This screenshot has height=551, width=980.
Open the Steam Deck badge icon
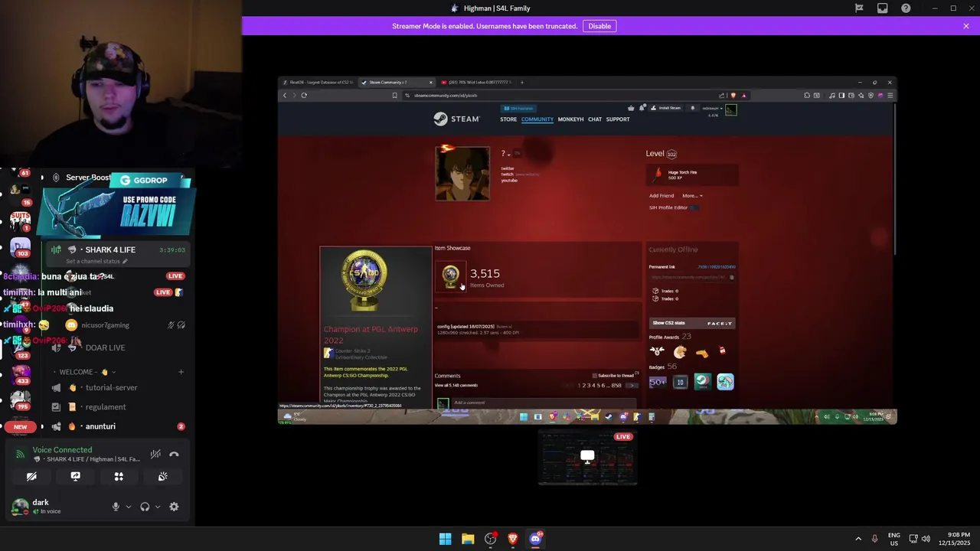[702, 382]
